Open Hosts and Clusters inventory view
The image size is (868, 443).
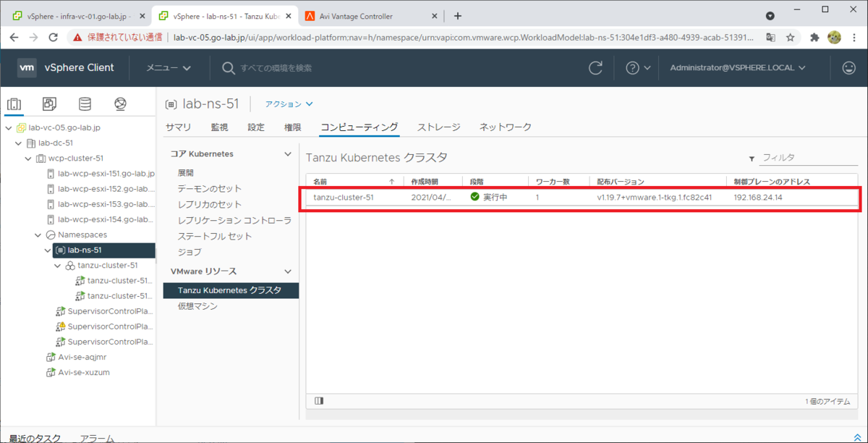(14, 104)
